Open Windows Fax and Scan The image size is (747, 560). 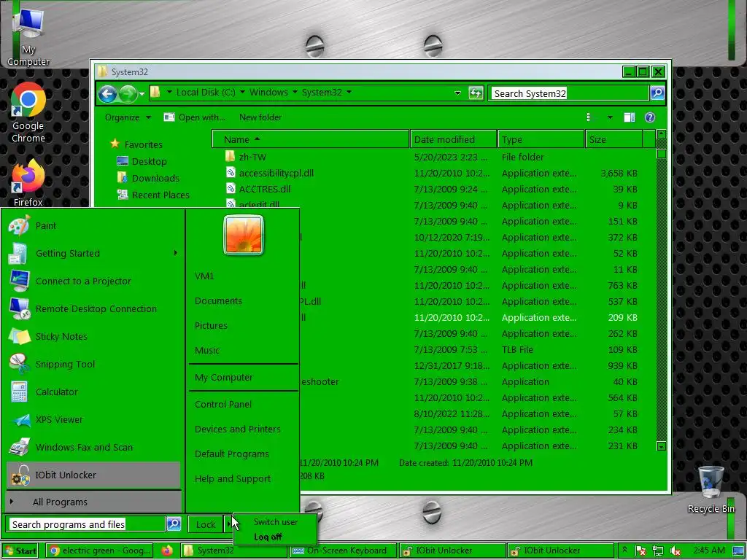tap(93, 447)
